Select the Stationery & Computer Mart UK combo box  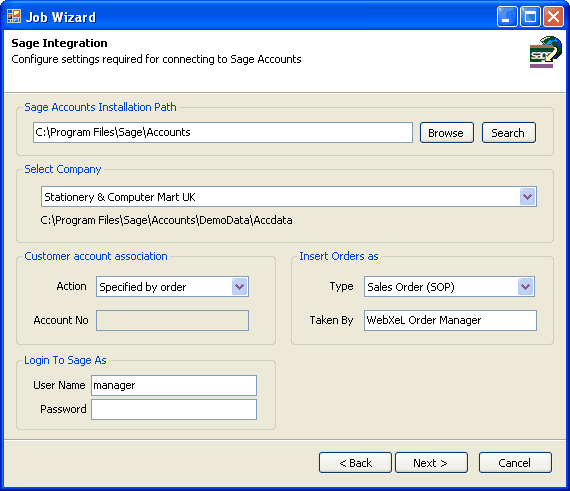(289, 197)
